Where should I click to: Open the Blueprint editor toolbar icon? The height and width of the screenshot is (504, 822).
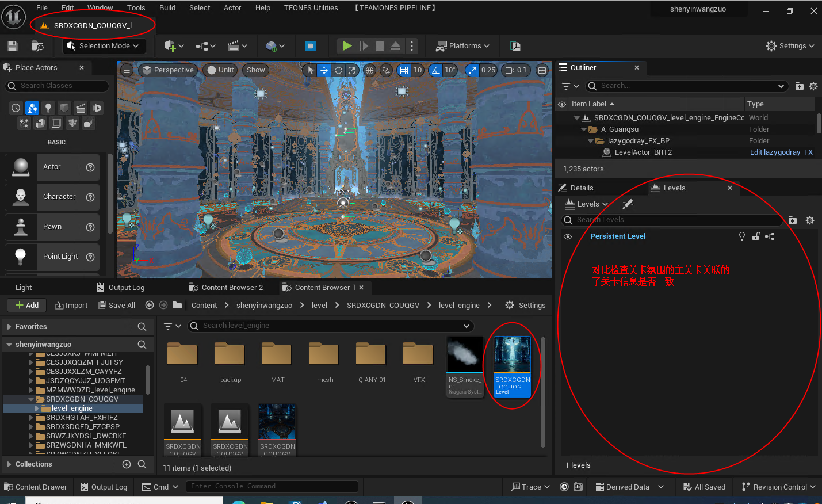click(310, 46)
